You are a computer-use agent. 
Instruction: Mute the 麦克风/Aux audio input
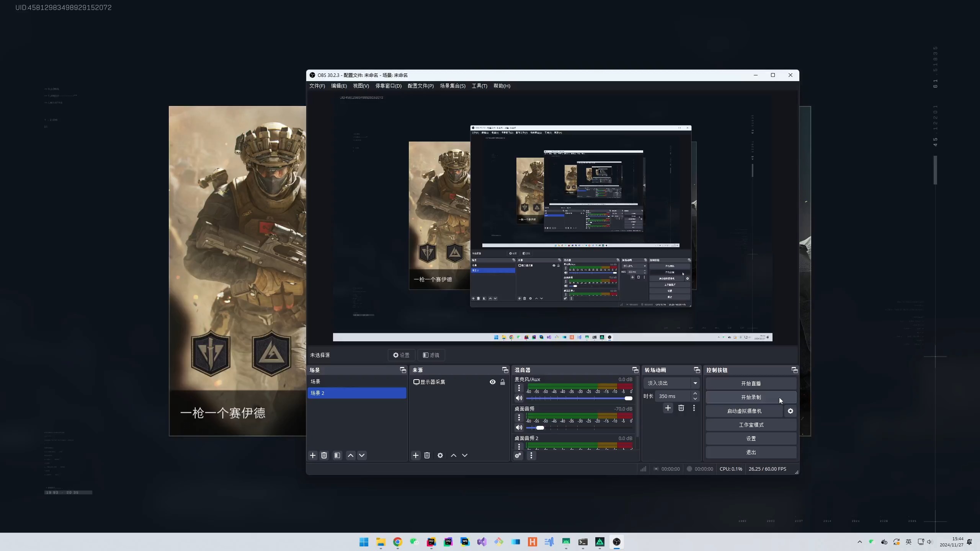pos(519,398)
